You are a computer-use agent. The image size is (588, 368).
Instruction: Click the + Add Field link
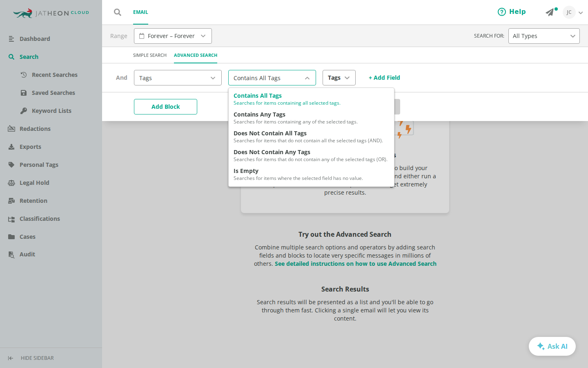(384, 78)
